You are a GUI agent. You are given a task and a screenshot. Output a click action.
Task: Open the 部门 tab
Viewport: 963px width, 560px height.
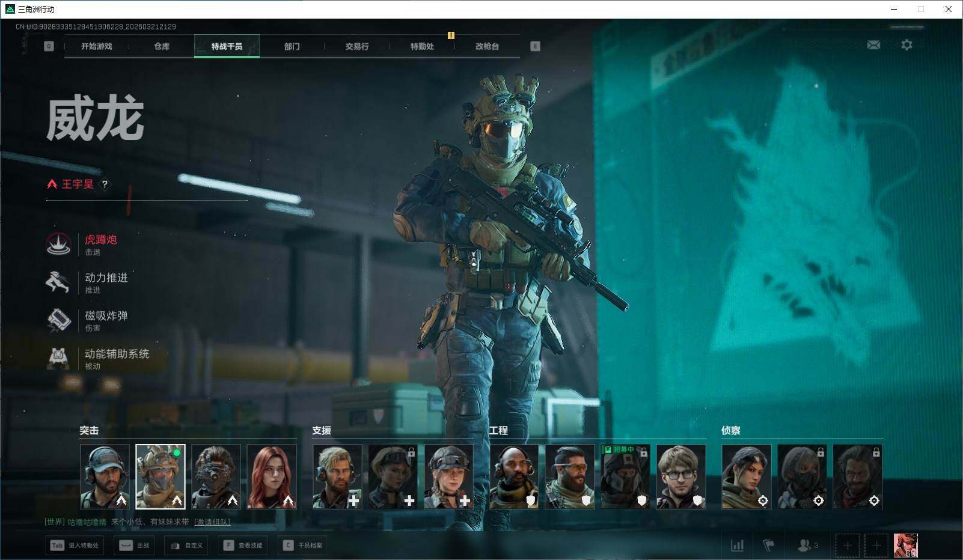(x=292, y=46)
